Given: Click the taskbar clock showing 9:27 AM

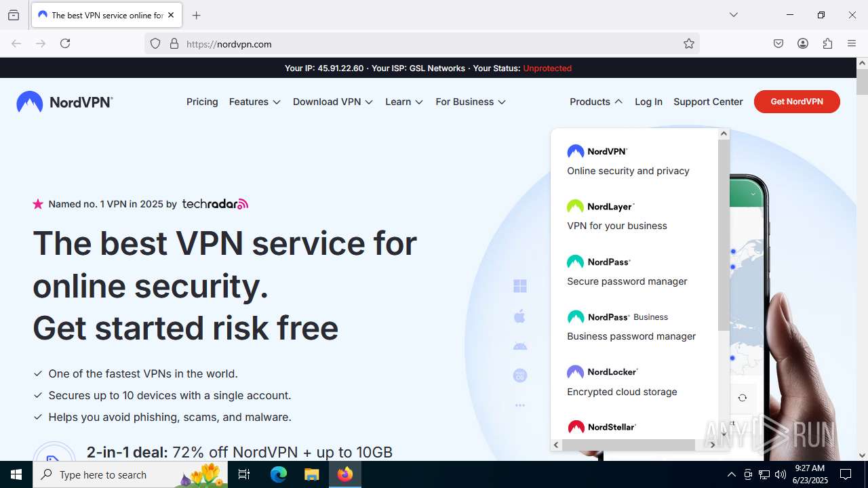Looking at the screenshot, I should click(x=810, y=474).
